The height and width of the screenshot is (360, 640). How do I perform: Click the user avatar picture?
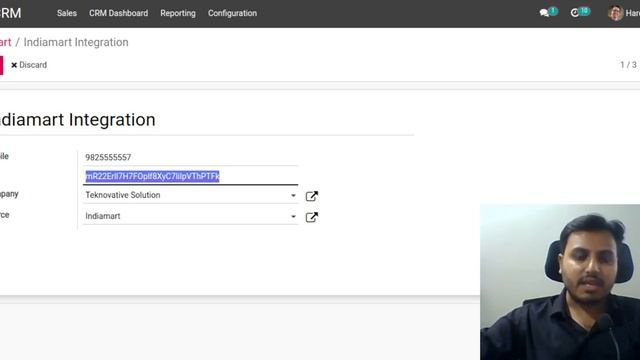tap(615, 13)
